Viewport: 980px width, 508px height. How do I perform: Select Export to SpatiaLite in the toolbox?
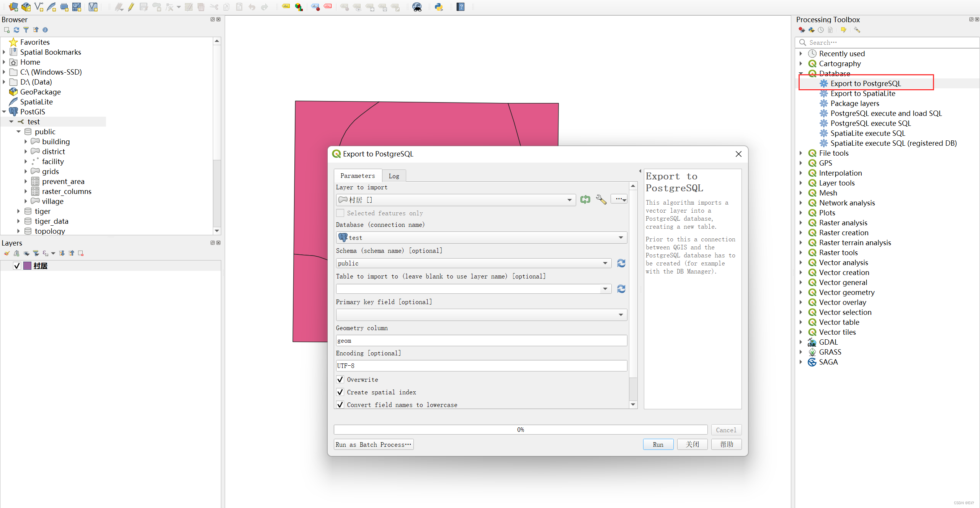click(863, 93)
